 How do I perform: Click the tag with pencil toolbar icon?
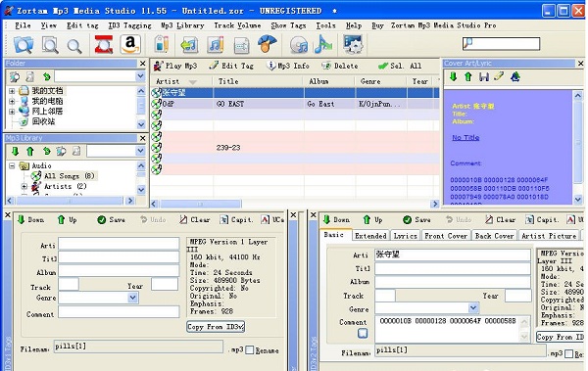point(162,45)
